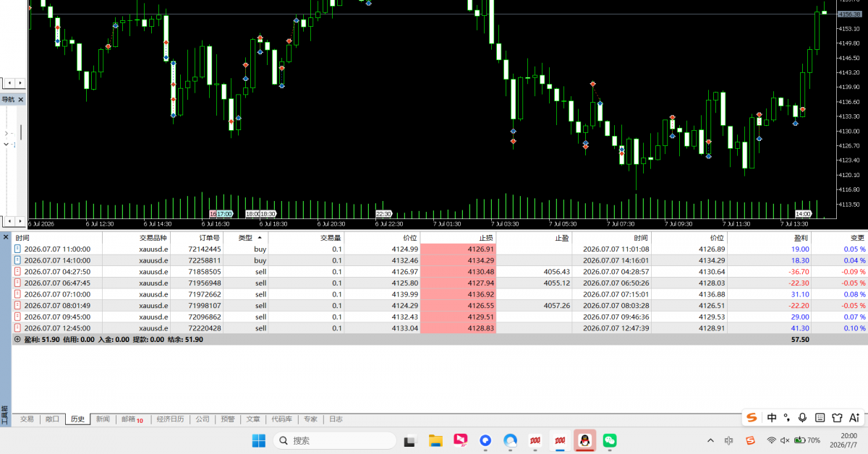Sort by the 止损 column header
This screenshot has height=454, width=868.
tap(459, 237)
